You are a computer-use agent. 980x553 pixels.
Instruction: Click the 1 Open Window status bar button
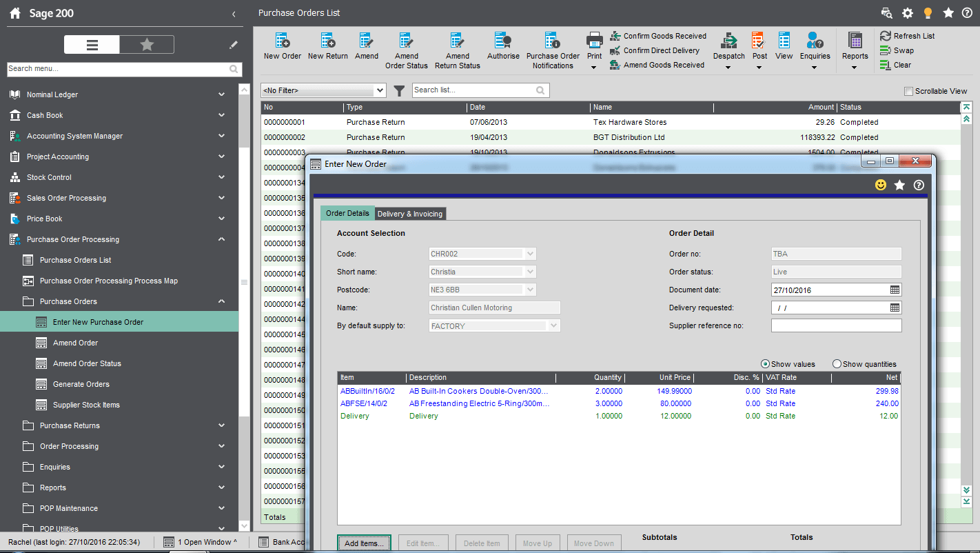[201, 542]
